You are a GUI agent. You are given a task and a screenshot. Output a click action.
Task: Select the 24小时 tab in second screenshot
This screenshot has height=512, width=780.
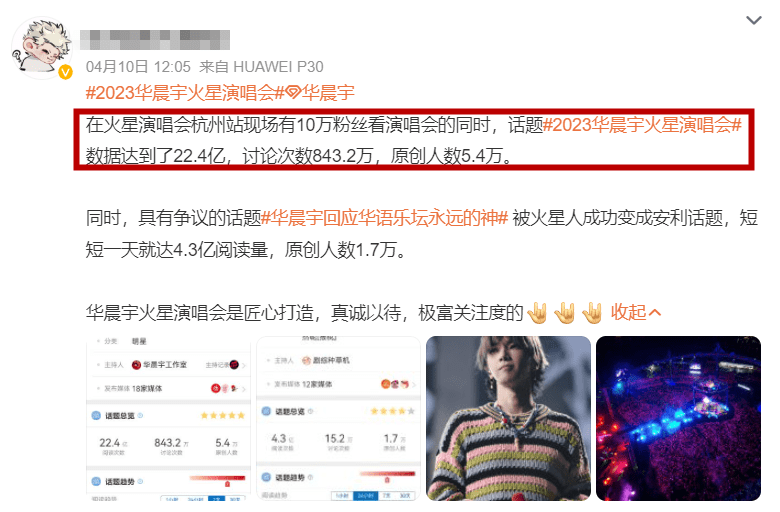point(366,496)
